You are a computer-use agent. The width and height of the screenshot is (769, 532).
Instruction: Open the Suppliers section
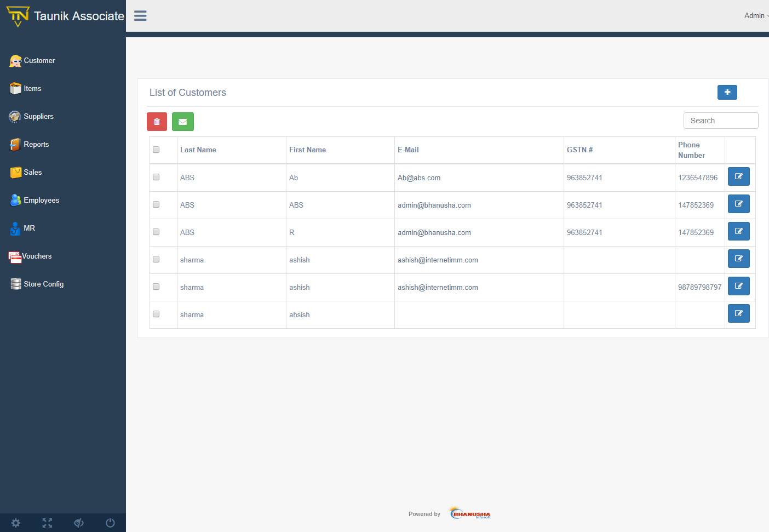click(39, 116)
